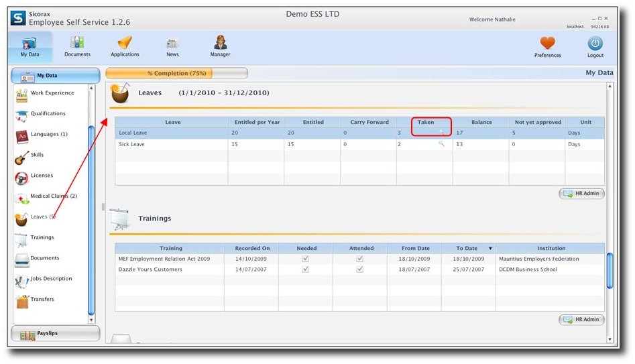Image resolution: width=635 pixels, height=364 pixels.
Task: Open Preferences heart icon
Action: tap(547, 44)
